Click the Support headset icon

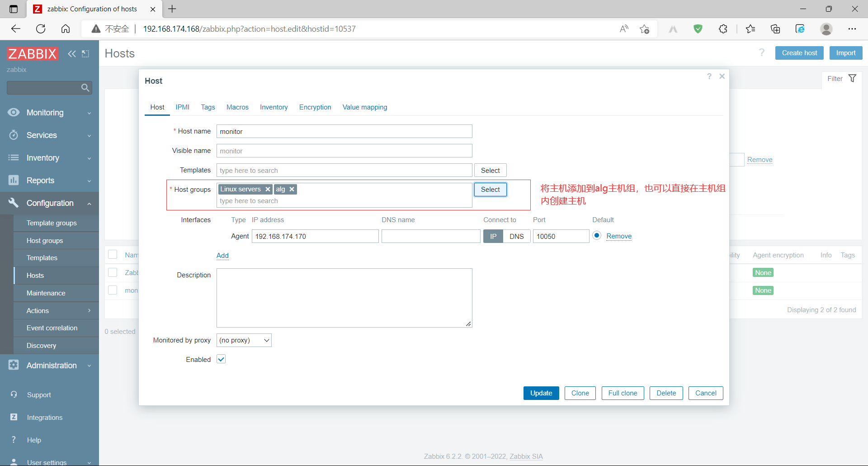point(14,395)
